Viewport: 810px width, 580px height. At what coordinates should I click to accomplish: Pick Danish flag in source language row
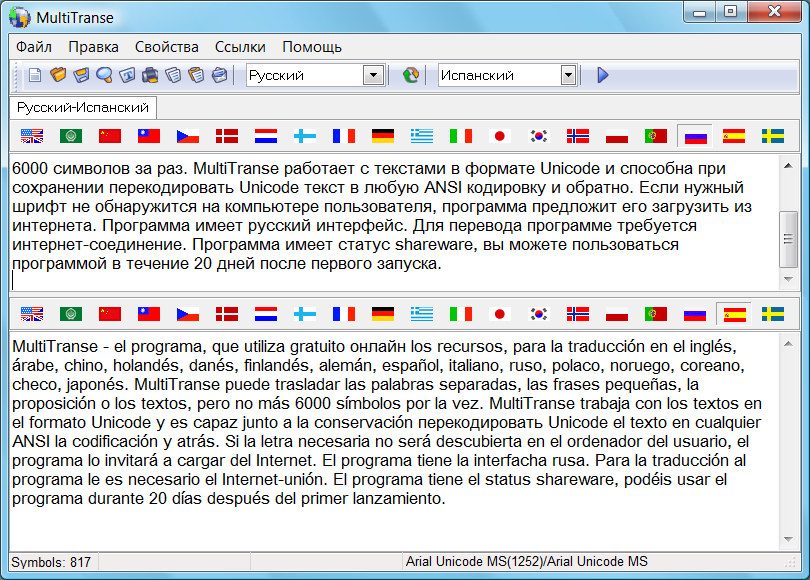[227, 136]
